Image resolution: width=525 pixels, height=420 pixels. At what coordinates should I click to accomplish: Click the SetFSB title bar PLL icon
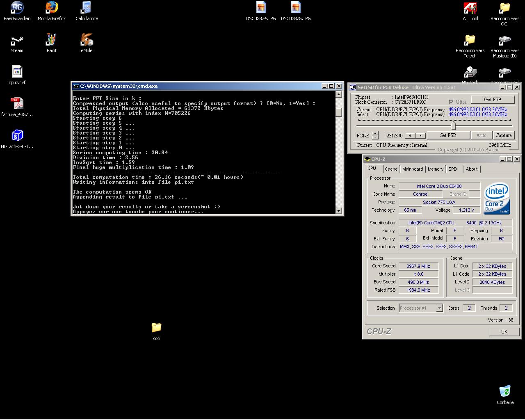pos(352,87)
